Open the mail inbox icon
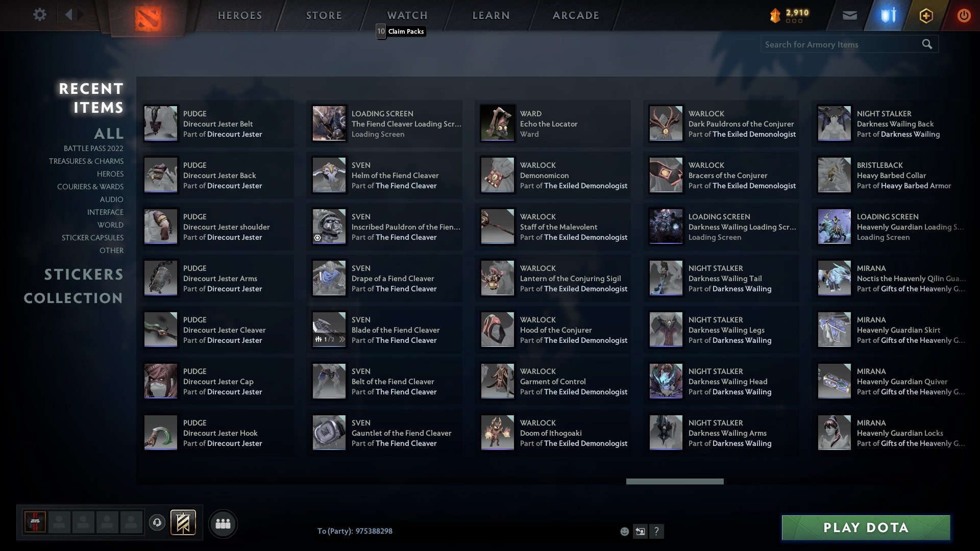 (x=849, y=16)
